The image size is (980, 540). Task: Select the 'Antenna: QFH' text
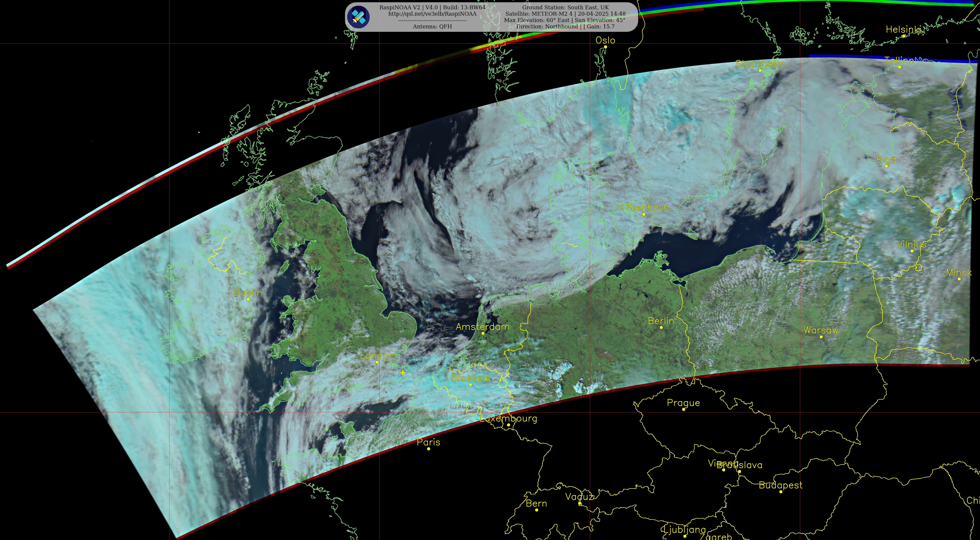pyautogui.click(x=432, y=26)
